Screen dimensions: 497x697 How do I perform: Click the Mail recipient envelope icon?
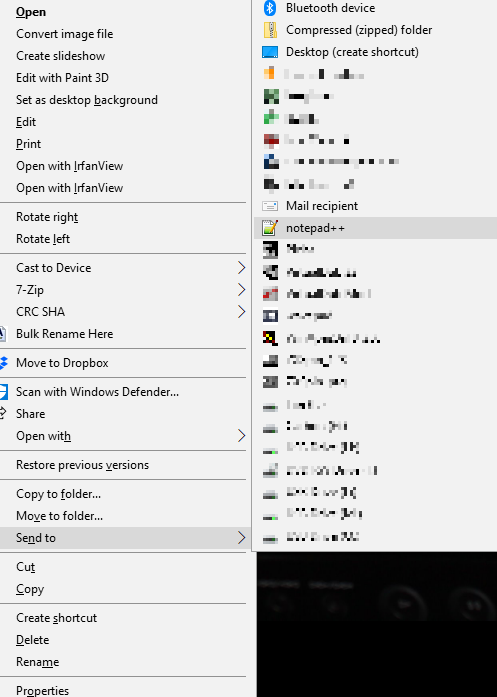[270, 206]
